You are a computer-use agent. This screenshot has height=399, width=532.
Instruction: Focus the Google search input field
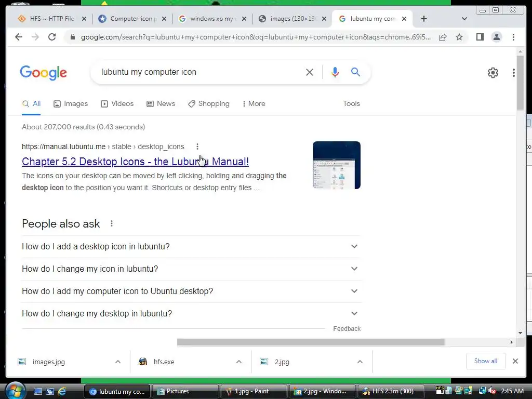200,72
